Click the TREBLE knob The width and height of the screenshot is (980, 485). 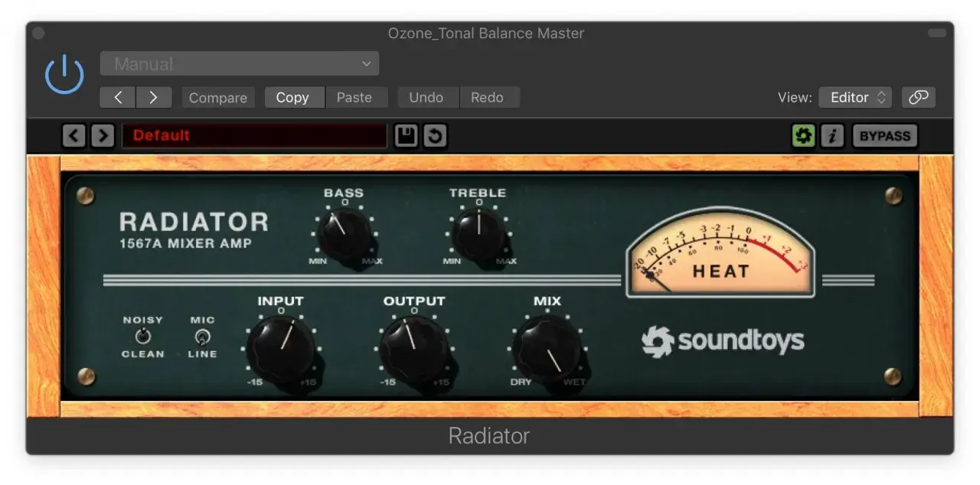[479, 234]
